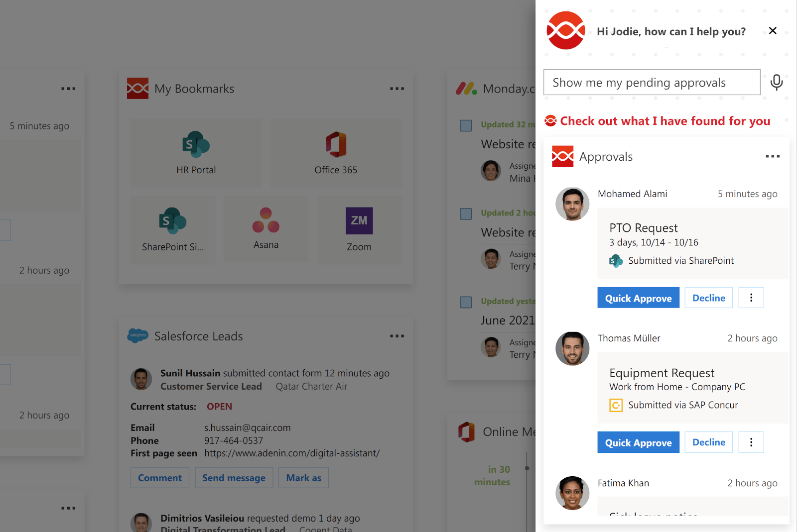
Task: Click the My Bookmarks adenin logo
Action: 137,88
